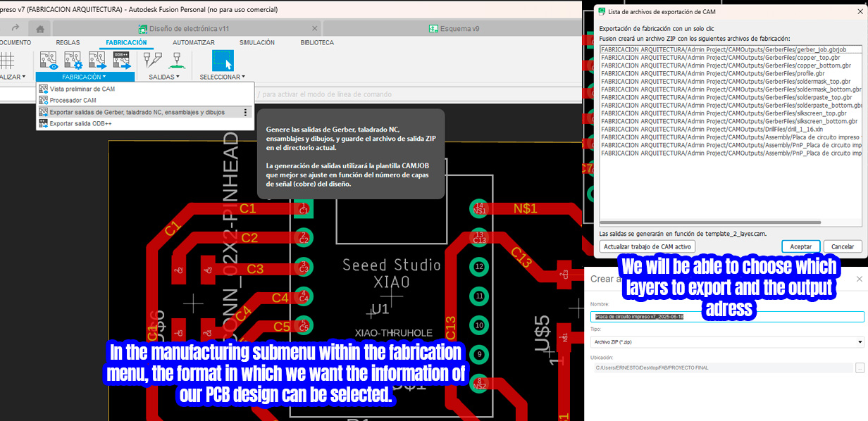Click pad 12 on the XIAO board
The height and width of the screenshot is (421, 868).
click(x=480, y=267)
